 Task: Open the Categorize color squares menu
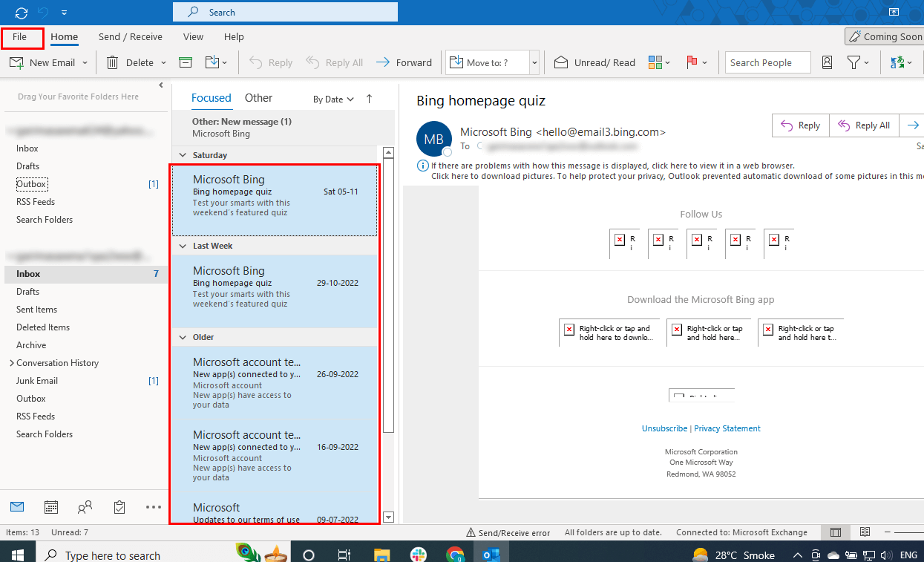659,62
